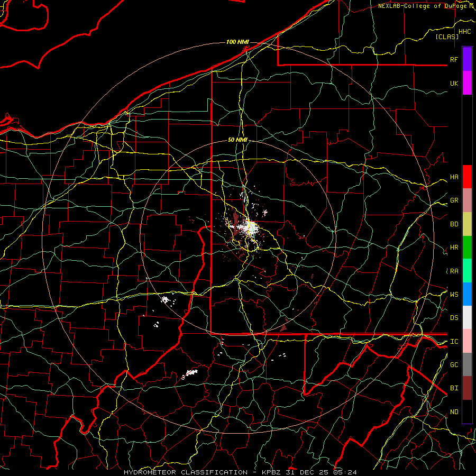This screenshot has height=476, width=476.
Task: Click the WS legend label
Action: (454, 295)
